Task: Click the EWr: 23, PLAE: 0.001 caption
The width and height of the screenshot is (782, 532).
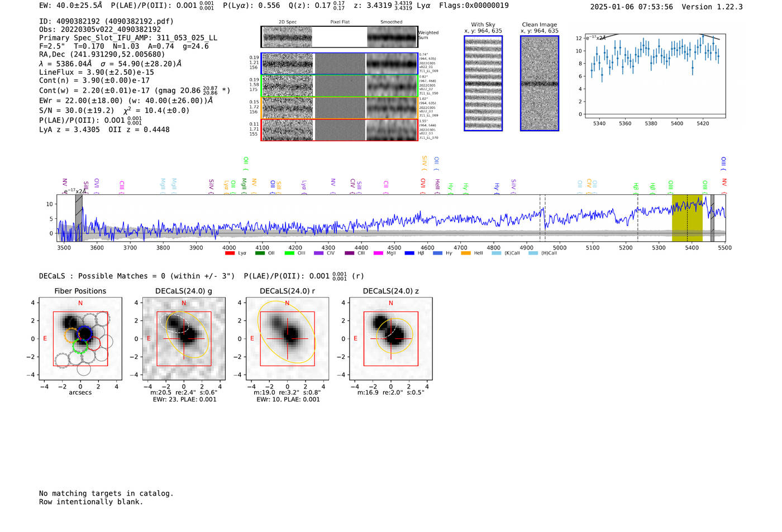Action: [184, 400]
